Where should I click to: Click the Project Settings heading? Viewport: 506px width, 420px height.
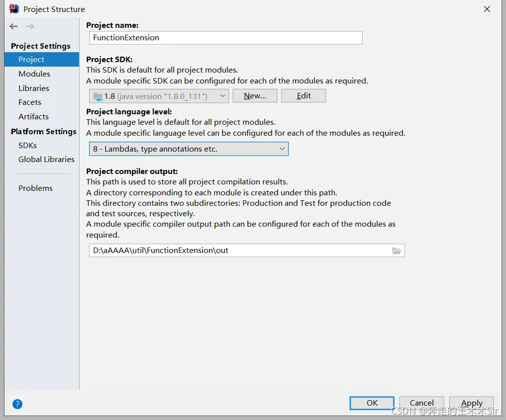(x=41, y=46)
